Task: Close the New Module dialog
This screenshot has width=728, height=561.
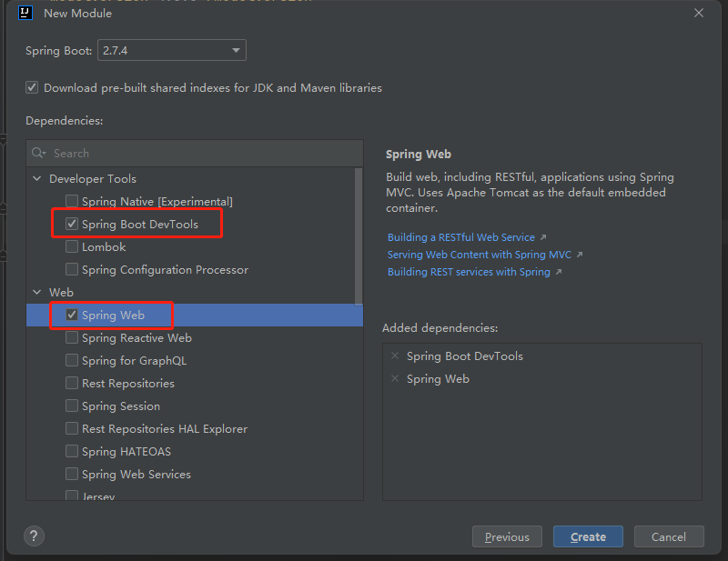Action: pos(699,13)
